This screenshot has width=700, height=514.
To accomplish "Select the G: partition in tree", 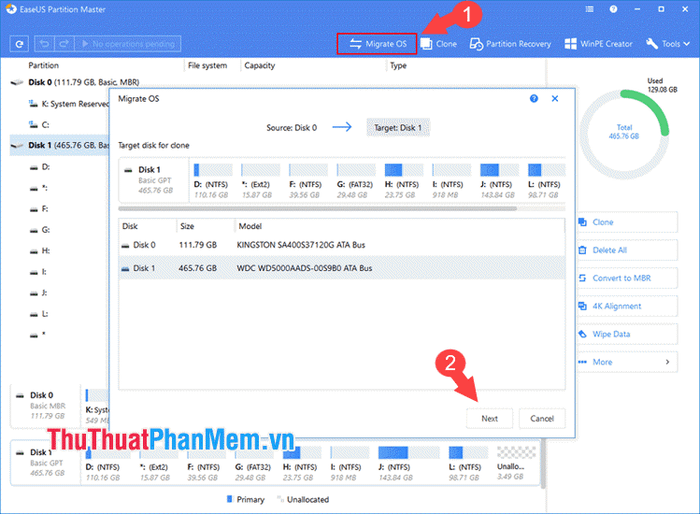I will (40, 230).
